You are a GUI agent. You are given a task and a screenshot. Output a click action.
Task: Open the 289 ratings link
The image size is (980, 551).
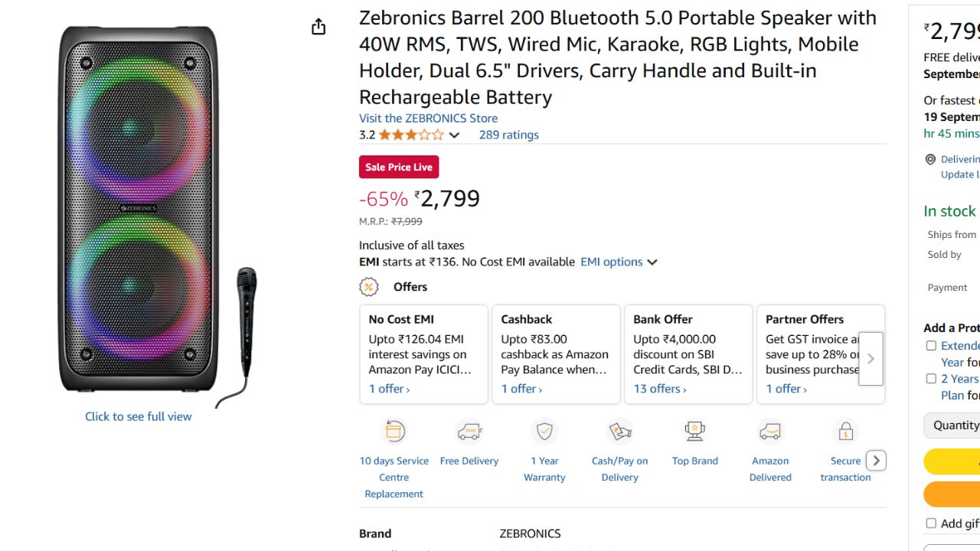pyautogui.click(x=508, y=135)
